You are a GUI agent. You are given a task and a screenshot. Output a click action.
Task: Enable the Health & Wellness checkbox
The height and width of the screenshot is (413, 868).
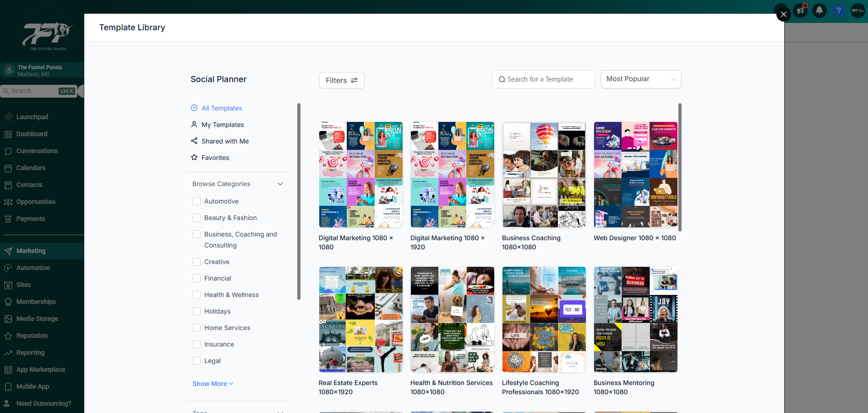tap(197, 295)
